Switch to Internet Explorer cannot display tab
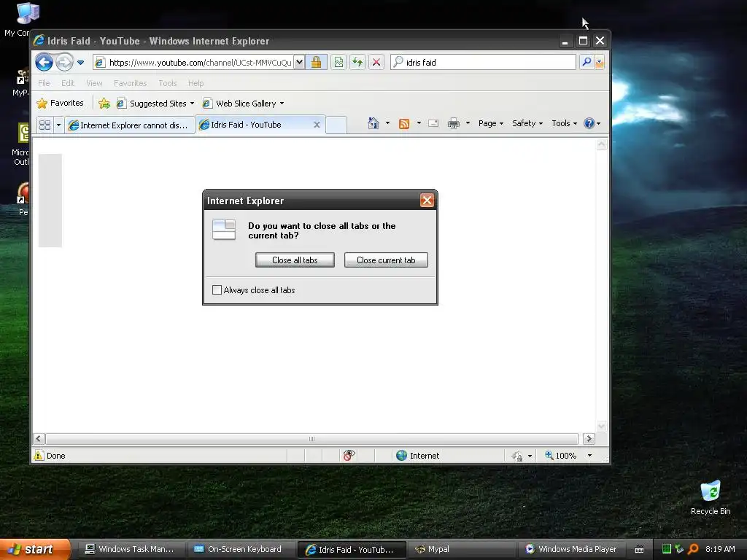 tap(130, 125)
